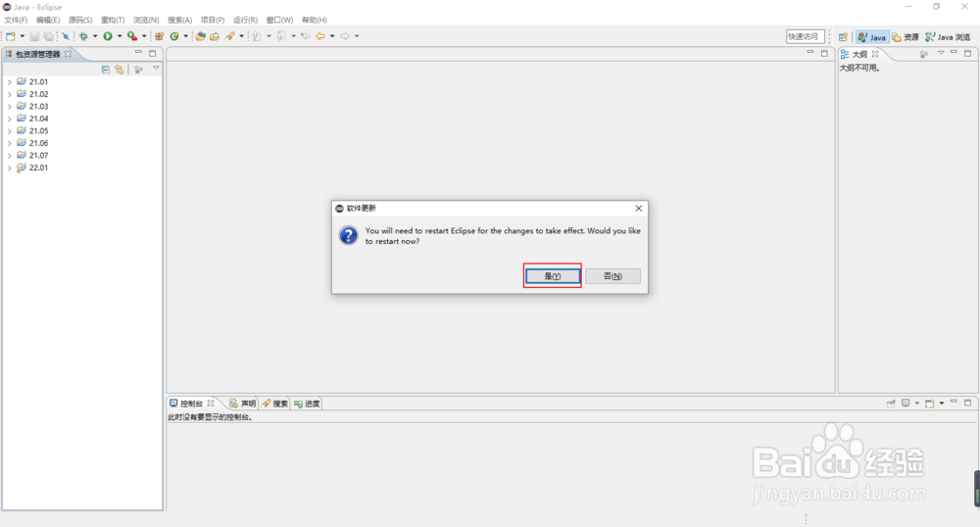This screenshot has height=527, width=980.
Task: Open the 编辑(E) menu
Action: [x=48, y=20]
